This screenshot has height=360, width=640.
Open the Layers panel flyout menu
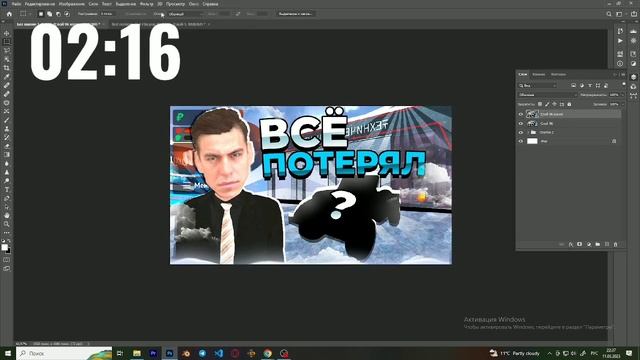pos(623,74)
